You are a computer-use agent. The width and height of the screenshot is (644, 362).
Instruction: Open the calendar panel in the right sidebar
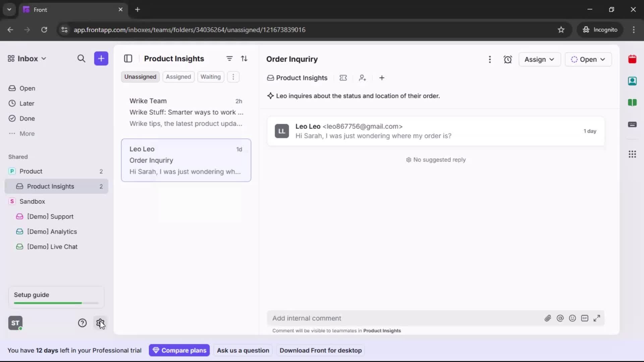pos(633,59)
